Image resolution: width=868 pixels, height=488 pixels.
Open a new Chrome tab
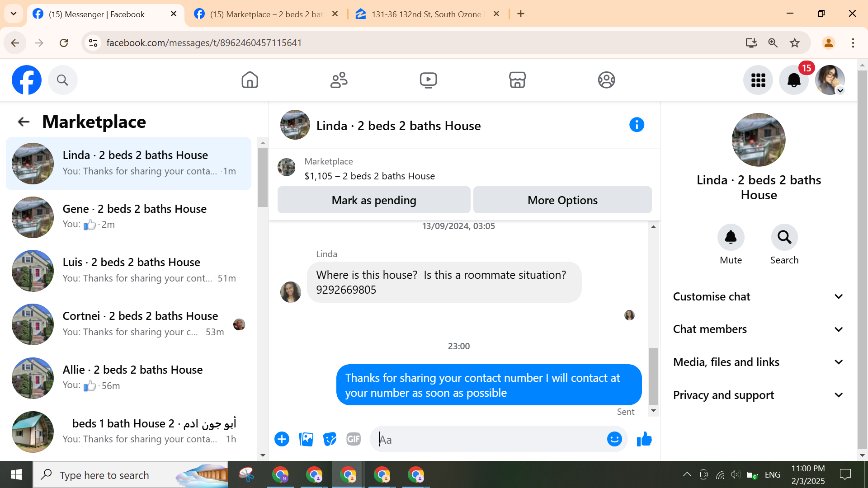[x=521, y=14]
